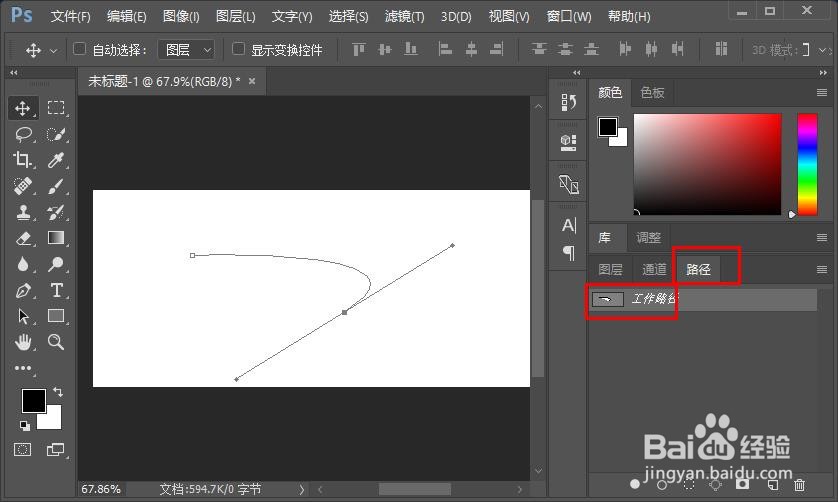Select the Clone Stamp tool

pos(22,212)
